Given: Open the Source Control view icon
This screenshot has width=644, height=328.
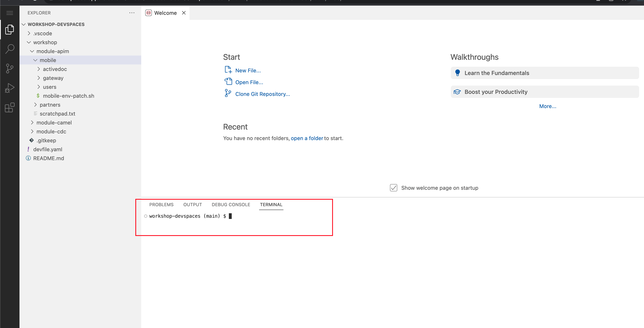Looking at the screenshot, I should click(x=10, y=69).
